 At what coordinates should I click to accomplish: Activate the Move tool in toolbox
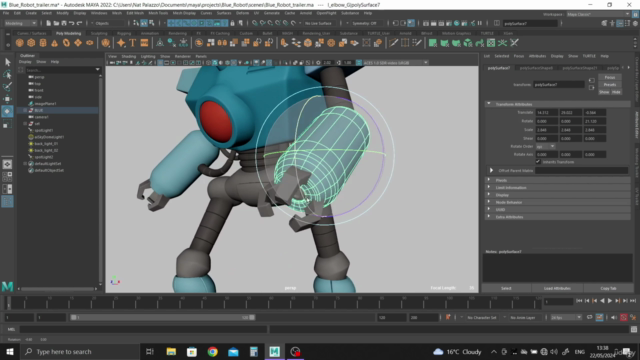click(x=7, y=99)
